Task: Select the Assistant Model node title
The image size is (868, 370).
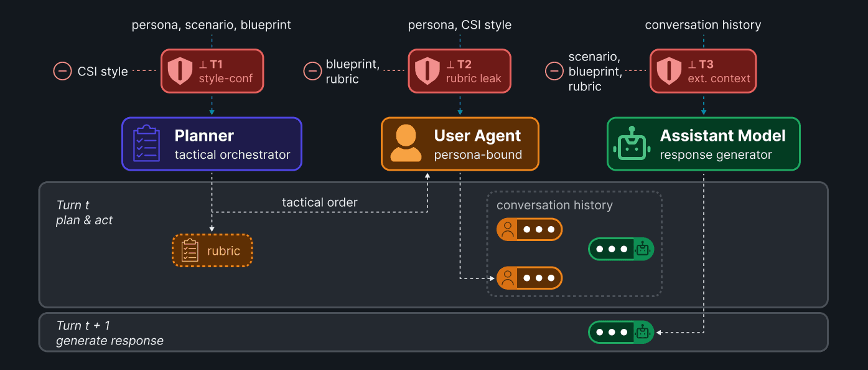Action: pos(723,135)
